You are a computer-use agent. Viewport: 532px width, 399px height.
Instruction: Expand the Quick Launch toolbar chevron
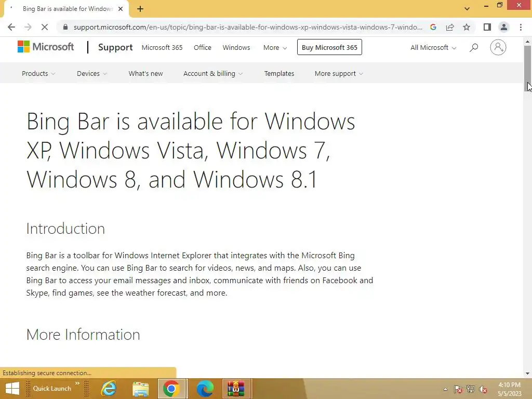(x=77, y=383)
